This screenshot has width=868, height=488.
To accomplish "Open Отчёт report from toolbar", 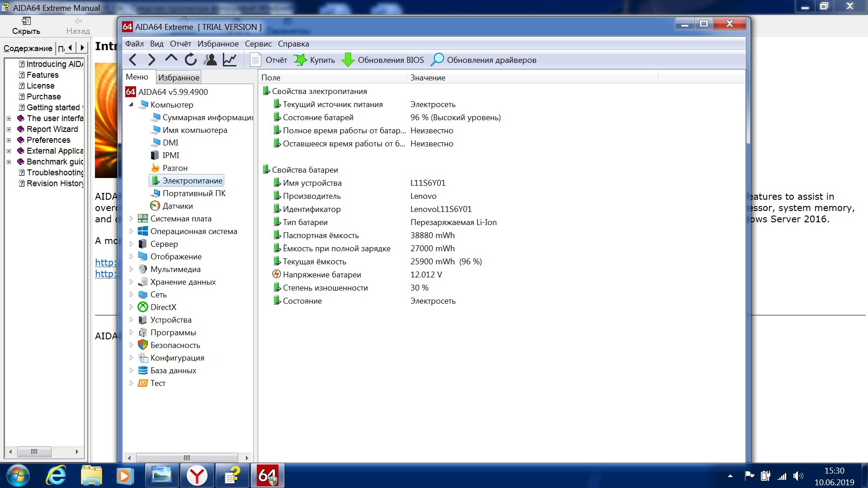I will tap(269, 60).
